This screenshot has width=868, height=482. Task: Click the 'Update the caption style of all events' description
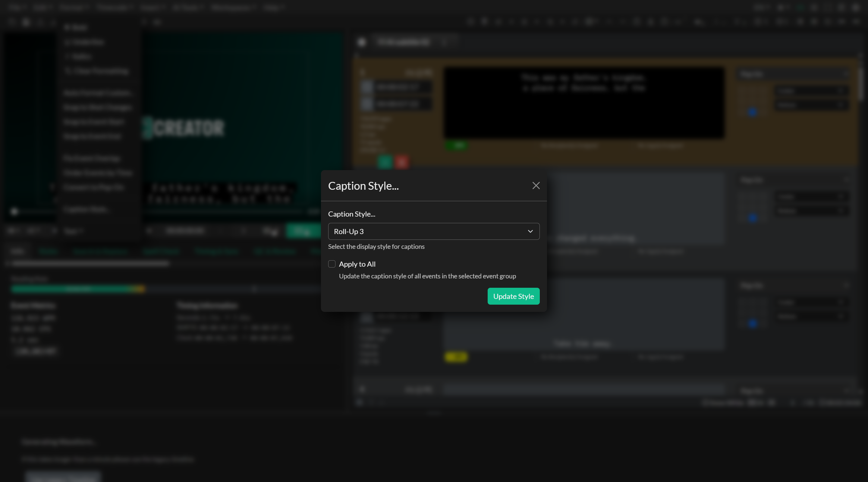[x=427, y=276]
